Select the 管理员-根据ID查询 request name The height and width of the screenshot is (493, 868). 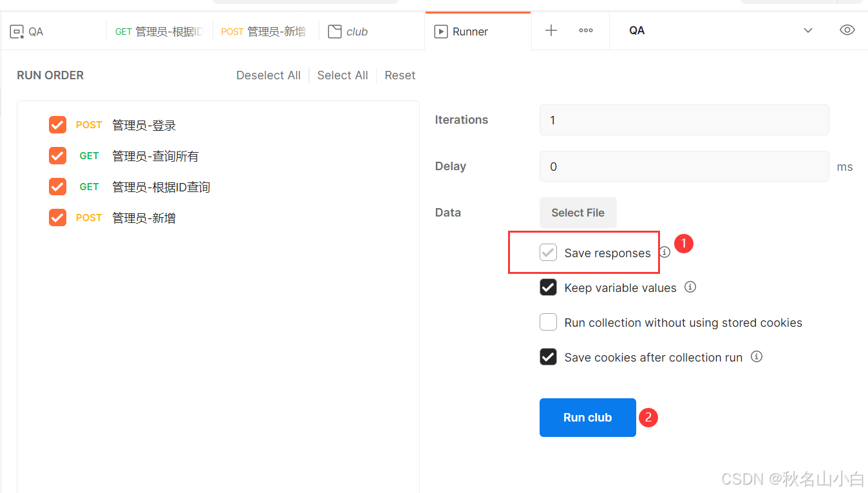pyautogui.click(x=161, y=187)
